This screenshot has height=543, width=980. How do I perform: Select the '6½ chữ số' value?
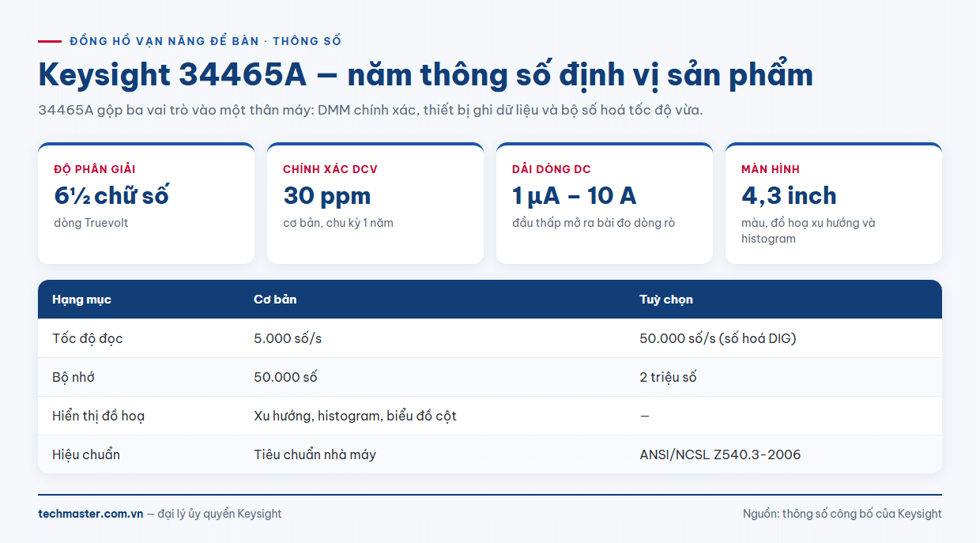click(111, 195)
